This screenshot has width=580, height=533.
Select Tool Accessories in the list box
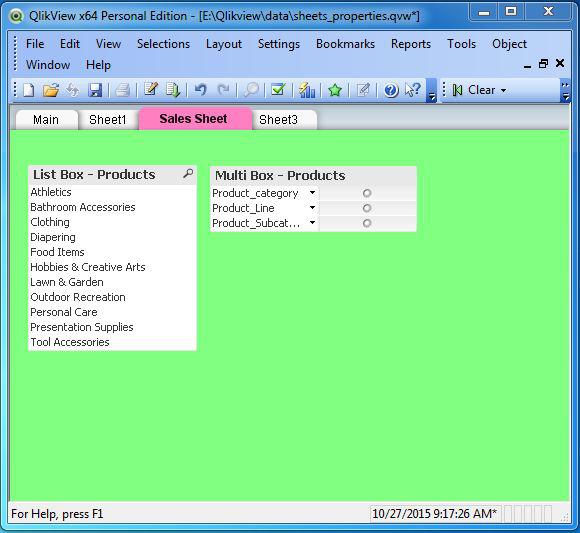112,342
